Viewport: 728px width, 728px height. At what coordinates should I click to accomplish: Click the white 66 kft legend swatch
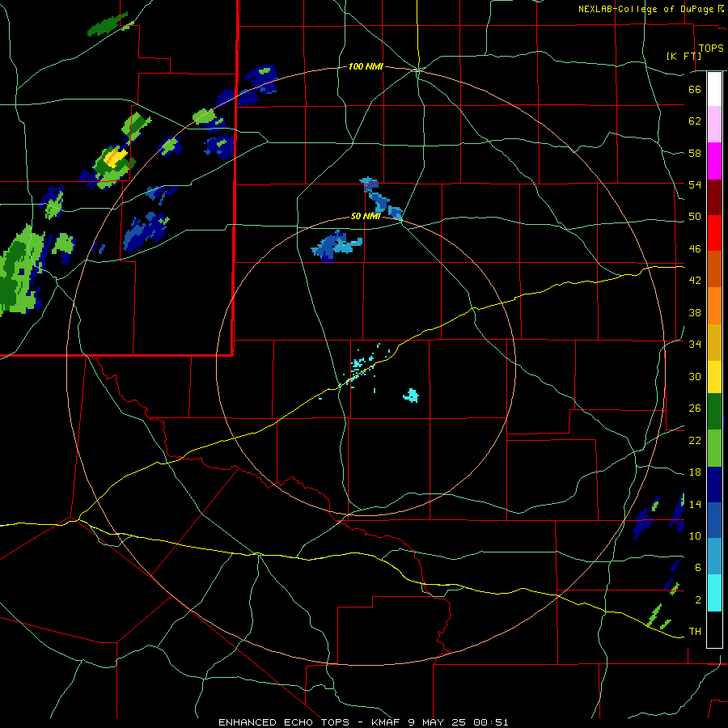[714, 89]
